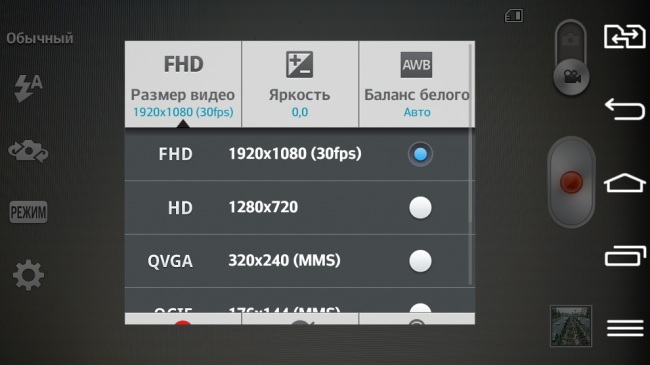
Task: Select HD 1280x720 radio button
Action: pos(420,207)
